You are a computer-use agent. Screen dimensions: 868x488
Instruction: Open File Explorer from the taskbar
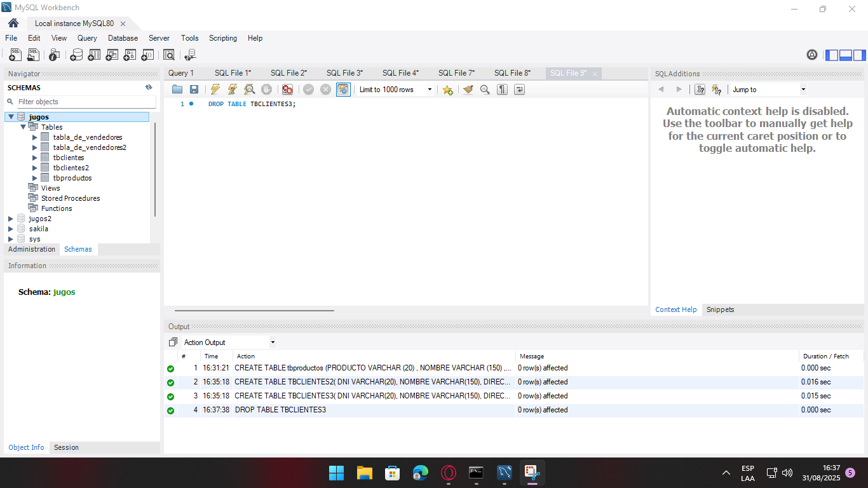(x=364, y=473)
